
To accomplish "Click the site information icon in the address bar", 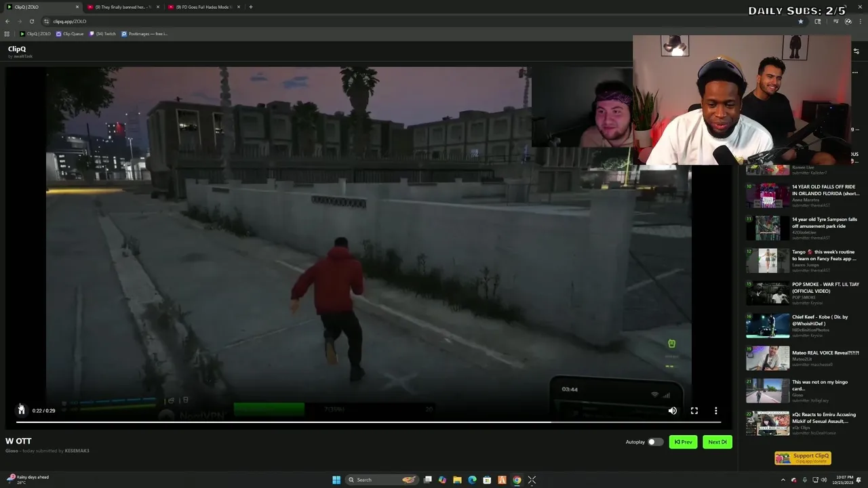I will [x=46, y=21].
